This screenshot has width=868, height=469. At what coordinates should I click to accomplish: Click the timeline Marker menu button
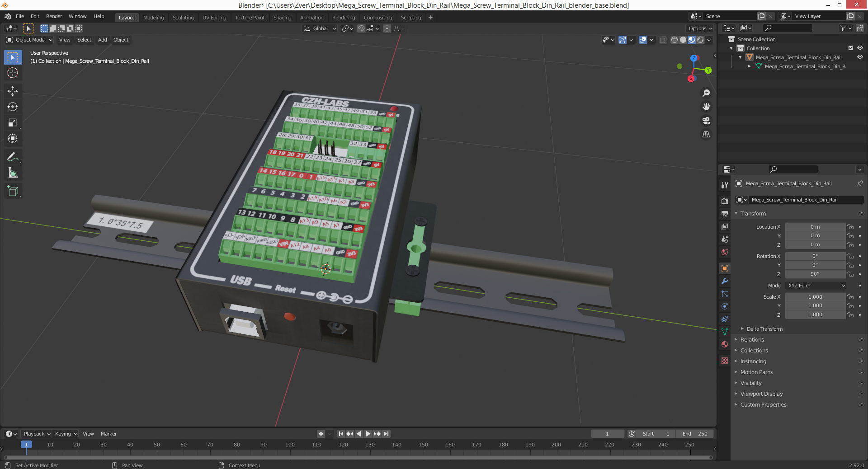[x=108, y=434]
